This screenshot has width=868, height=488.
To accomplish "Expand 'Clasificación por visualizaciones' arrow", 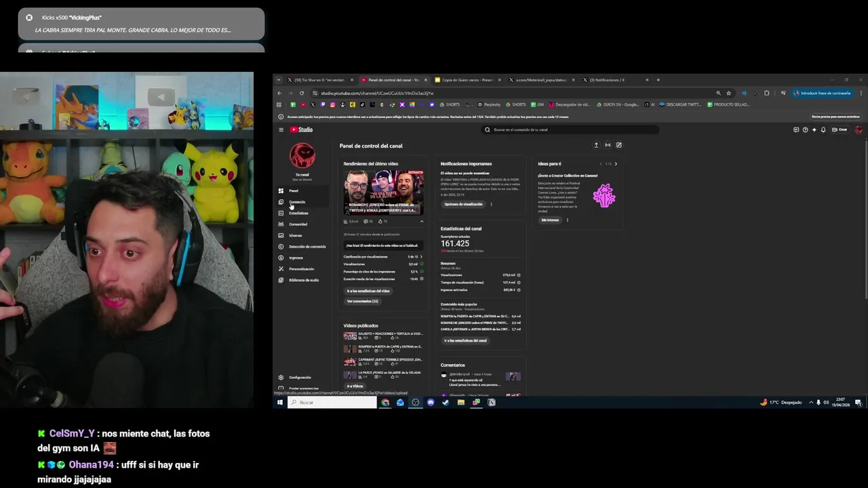I will click(x=421, y=257).
